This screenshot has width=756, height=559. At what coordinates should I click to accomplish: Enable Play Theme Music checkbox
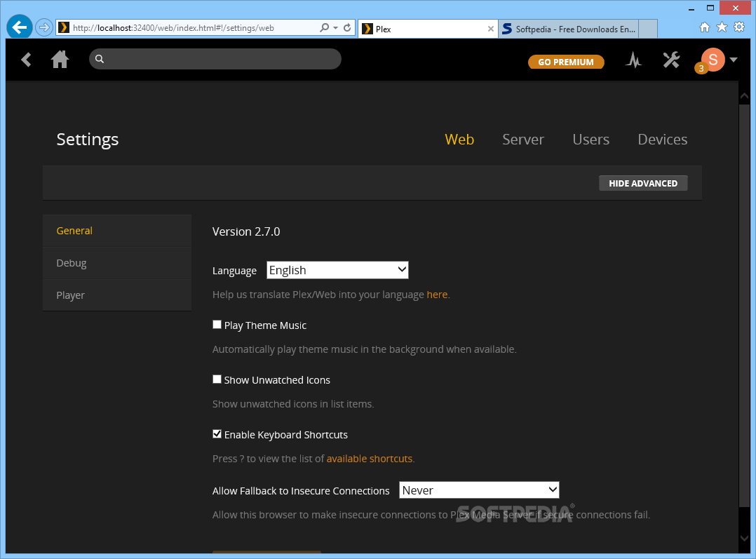(x=217, y=325)
